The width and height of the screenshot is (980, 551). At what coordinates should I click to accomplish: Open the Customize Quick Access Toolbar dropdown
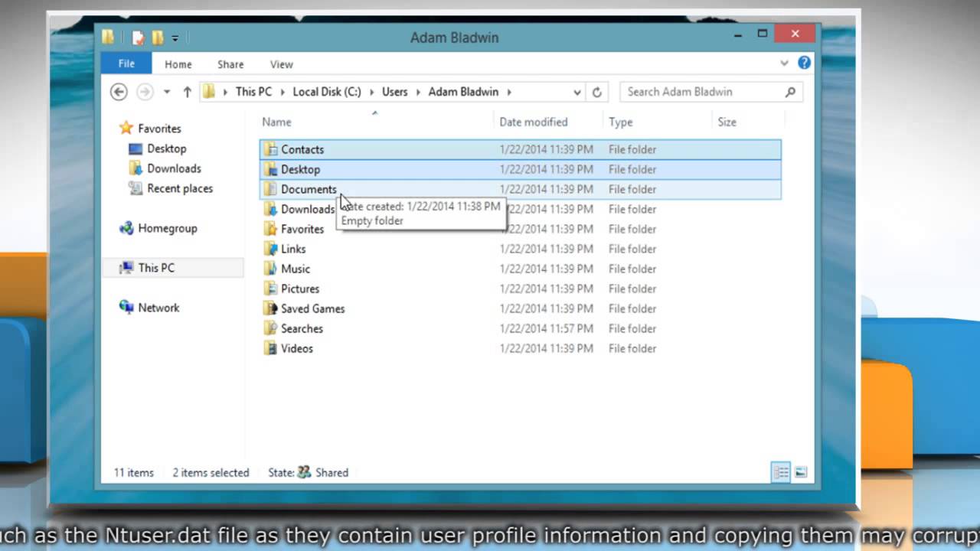pyautogui.click(x=176, y=37)
